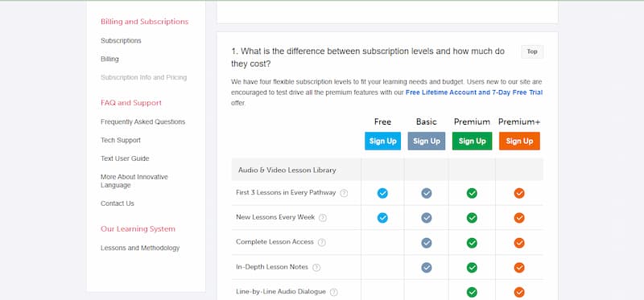644x300 pixels.
Task: Click the FAQ and Support heading
Action: click(x=131, y=103)
